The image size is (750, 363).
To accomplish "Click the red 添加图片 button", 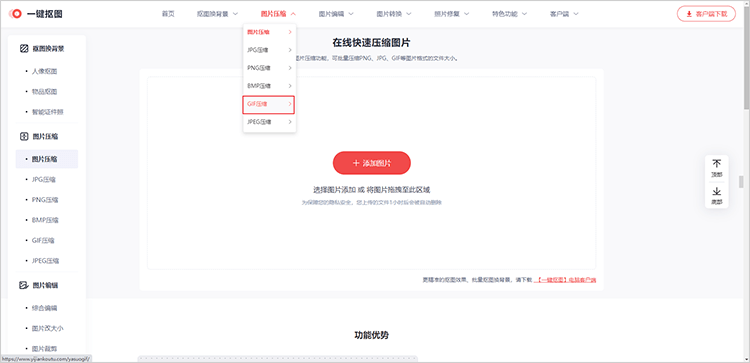I will coord(372,163).
